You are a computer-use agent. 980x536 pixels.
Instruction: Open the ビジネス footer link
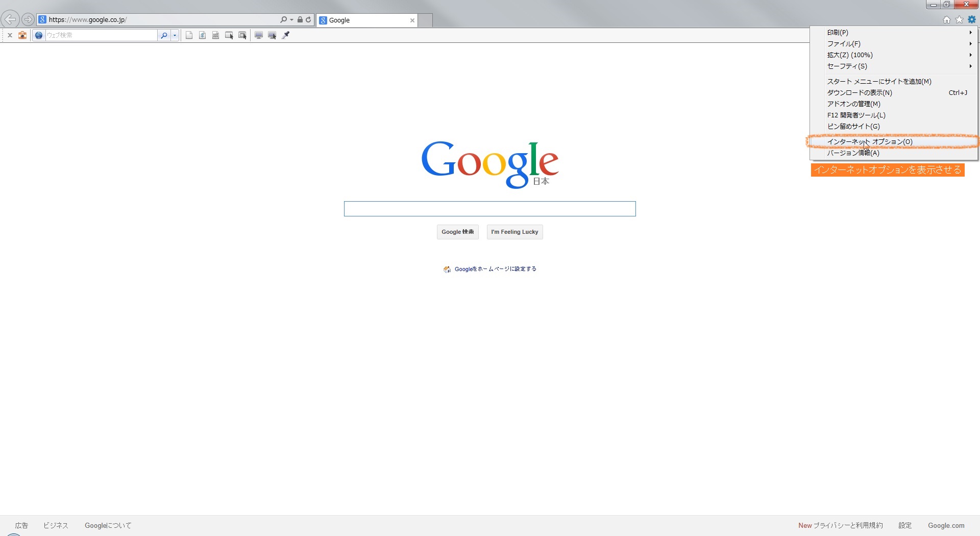pyautogui.click(x=56, y=525)
